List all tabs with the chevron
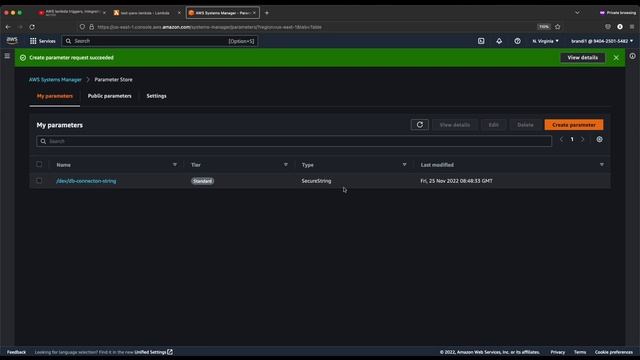640x360 pixels. click(x=577, y=13)
